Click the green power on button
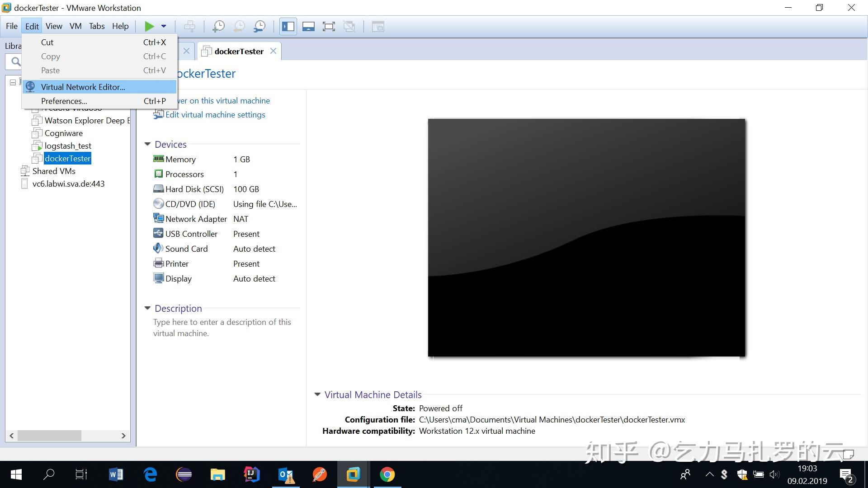Screen dimensions: 868x488 pos(149,27)
